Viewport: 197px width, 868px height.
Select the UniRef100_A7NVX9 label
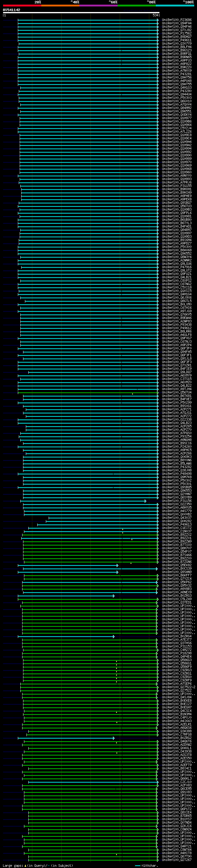click(176, 71)
